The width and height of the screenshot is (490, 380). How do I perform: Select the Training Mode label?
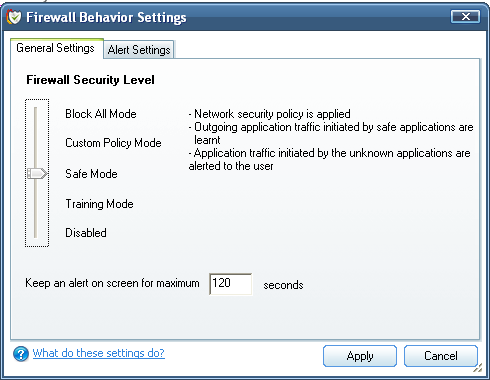(99, 204)
